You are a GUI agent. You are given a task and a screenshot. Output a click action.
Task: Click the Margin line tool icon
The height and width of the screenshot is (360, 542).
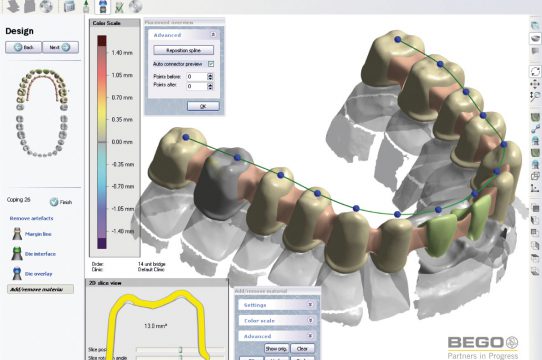pyautogui.click(x=17, y=234)
